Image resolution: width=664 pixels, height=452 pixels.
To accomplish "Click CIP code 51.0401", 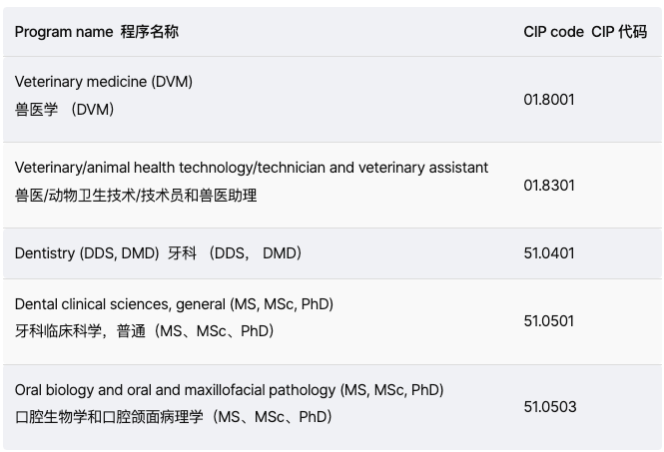I will 549,253.
